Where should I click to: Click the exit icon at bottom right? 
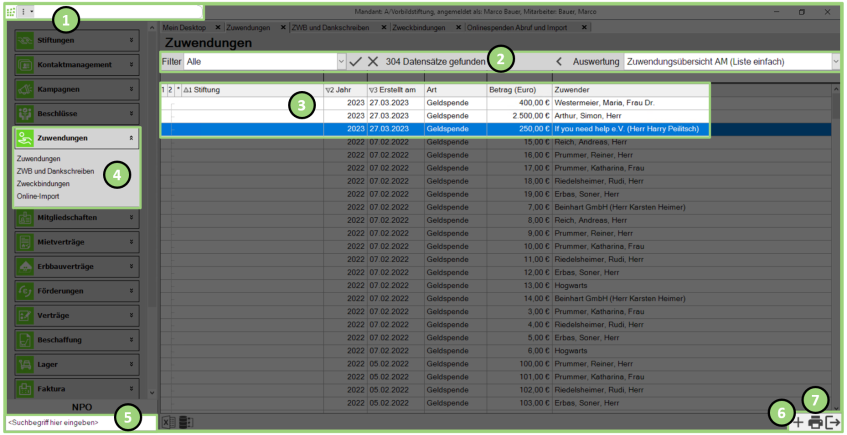click(832, 422)
